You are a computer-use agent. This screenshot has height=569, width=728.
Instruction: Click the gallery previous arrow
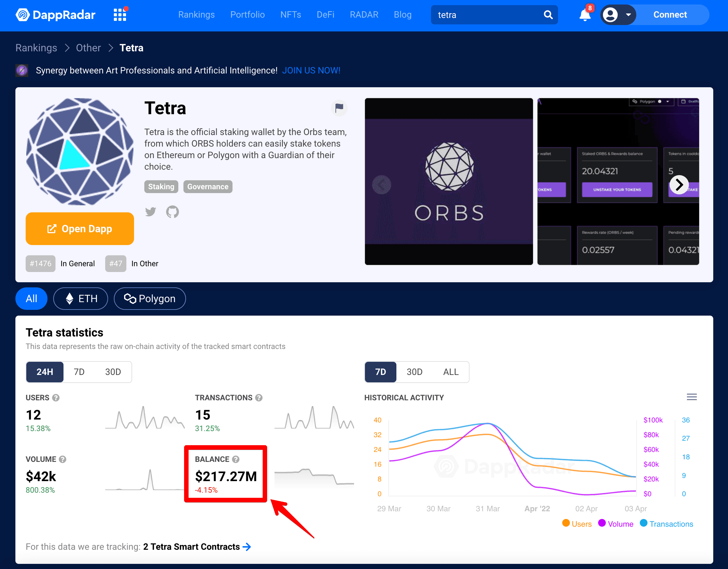pos(381,185)
